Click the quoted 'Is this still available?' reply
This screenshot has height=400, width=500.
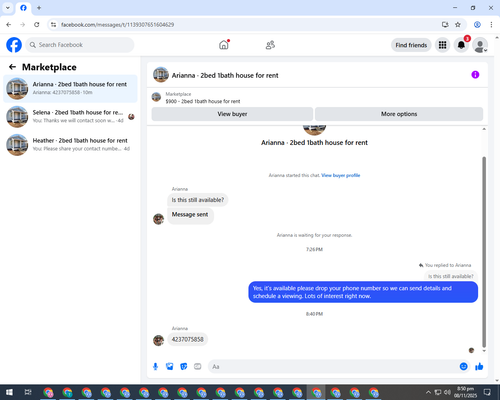point(450,276)
